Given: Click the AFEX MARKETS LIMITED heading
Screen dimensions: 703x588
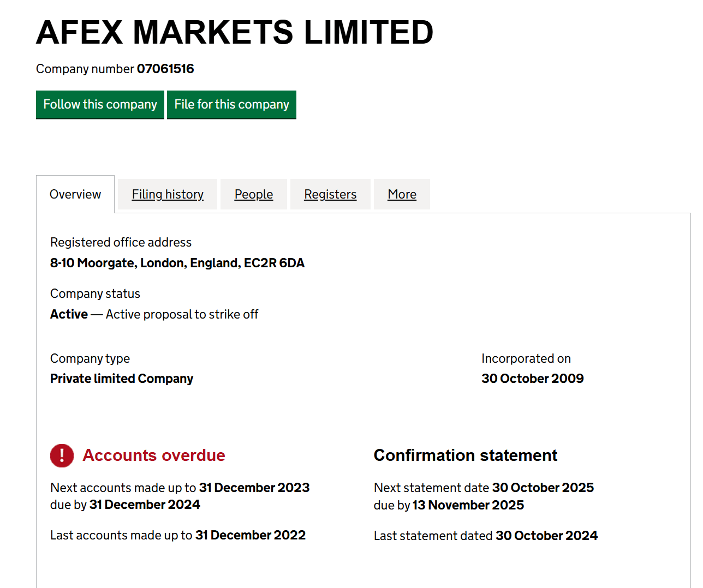Looking at the screenshot, I should pyautogui.click(x=235, y=32).
